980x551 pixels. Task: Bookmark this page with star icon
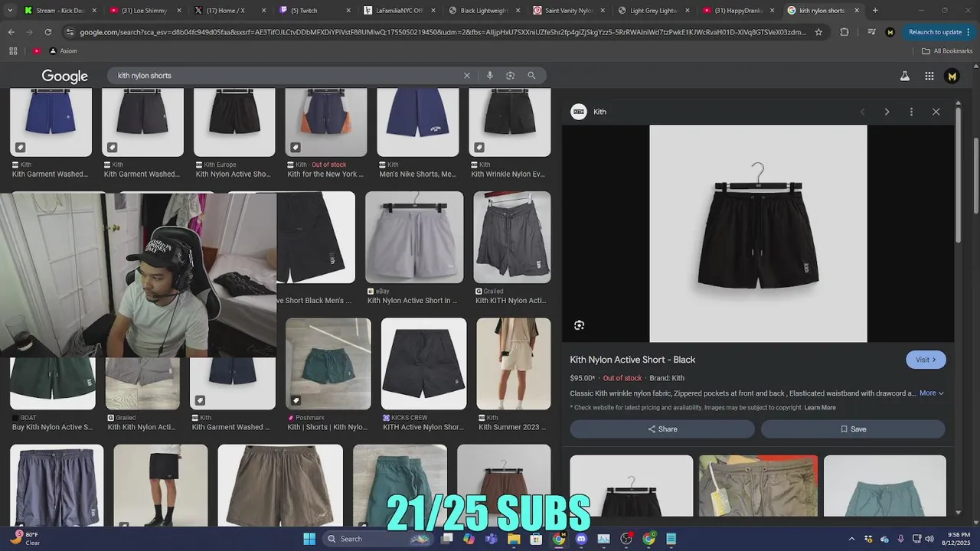[818, 32]
